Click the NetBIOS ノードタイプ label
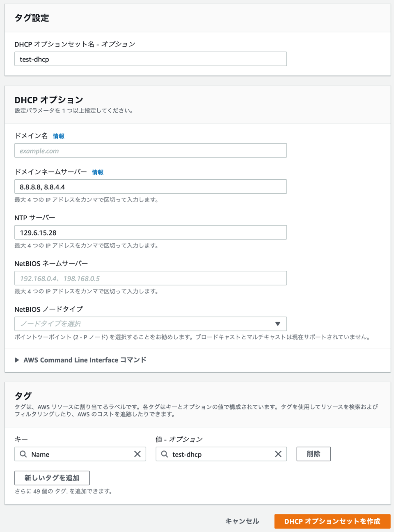The image size is (394, 532). pos(49,309)
